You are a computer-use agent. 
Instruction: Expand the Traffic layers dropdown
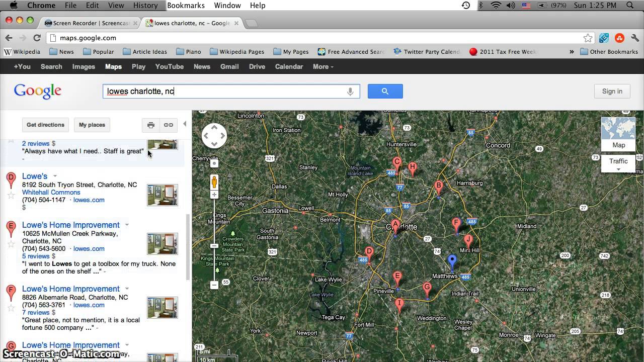point(618,164)
